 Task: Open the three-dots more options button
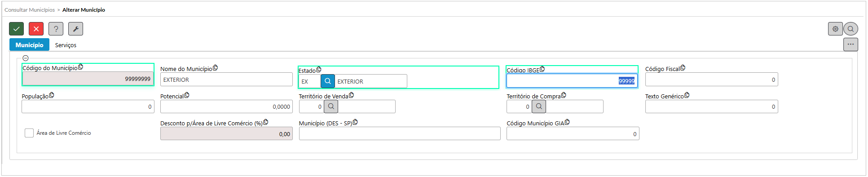850,44
